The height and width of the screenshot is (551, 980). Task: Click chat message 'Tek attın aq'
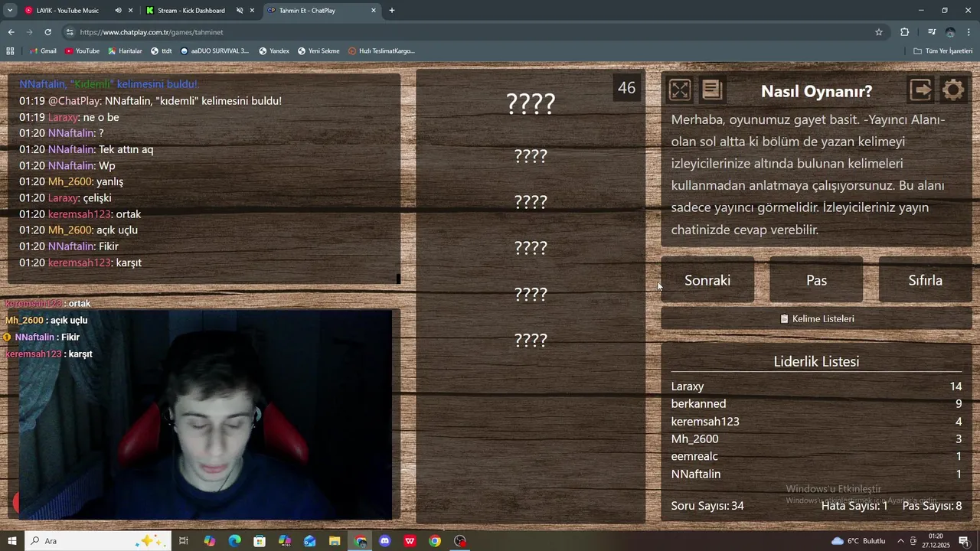tap(126, 149)
